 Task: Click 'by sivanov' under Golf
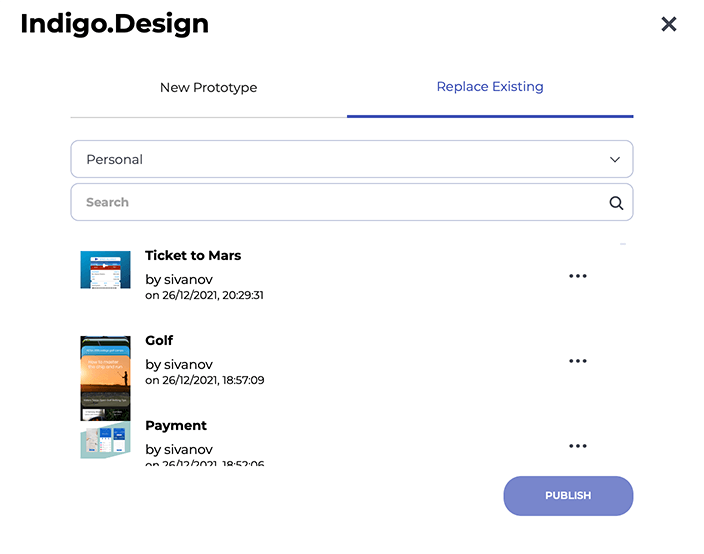point(179,365)
